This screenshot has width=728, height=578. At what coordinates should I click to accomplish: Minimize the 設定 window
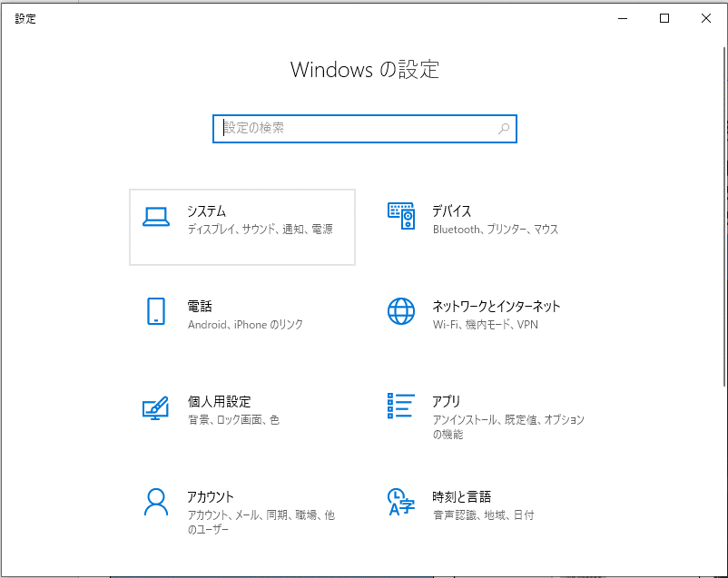623,18
